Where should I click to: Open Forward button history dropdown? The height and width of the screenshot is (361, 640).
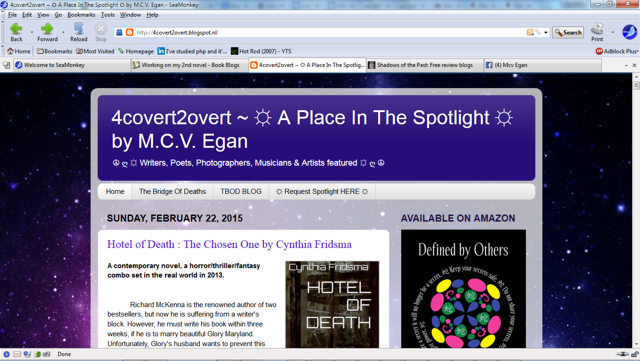tap(63, 32)
